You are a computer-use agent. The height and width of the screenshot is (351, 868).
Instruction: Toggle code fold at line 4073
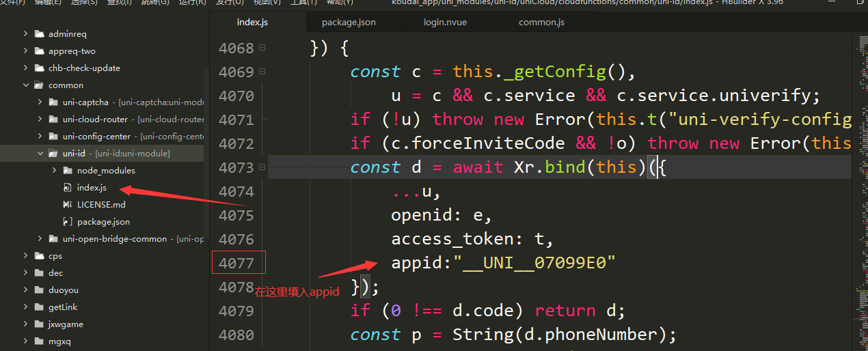point(262,167)
